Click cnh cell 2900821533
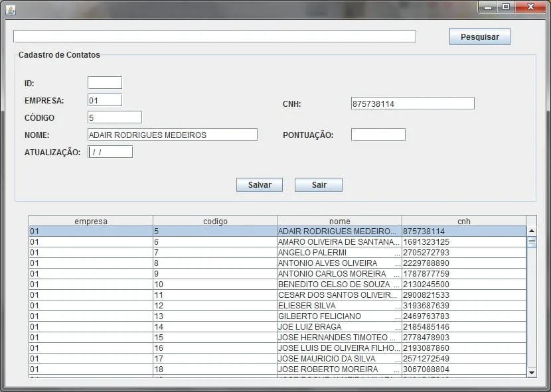551x392 pixels. coord(464,294)
